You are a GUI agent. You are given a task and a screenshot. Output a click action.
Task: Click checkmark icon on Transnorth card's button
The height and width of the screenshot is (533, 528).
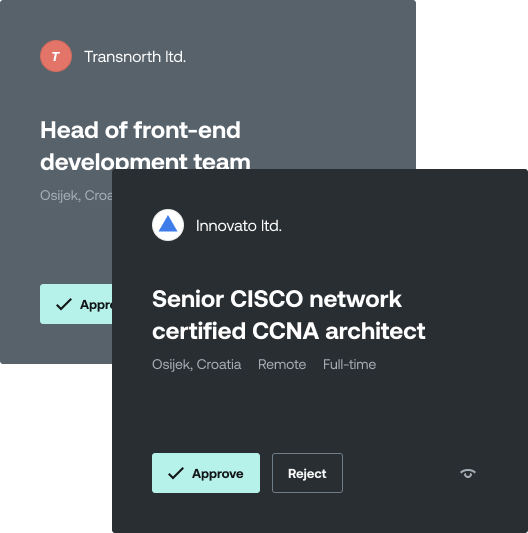tap(64, 304)
